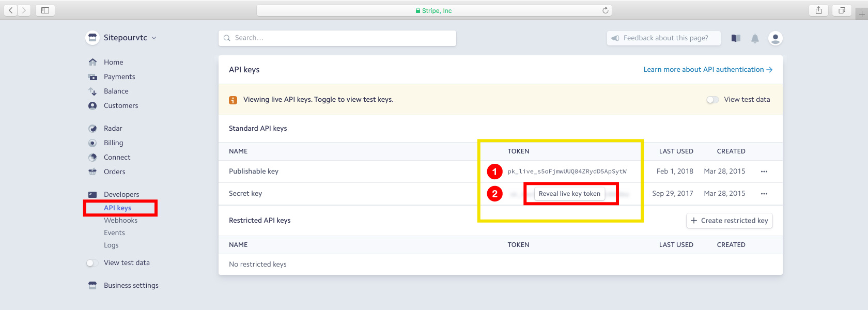
Task: Click the Customers person icon
Action: (92, 105)
